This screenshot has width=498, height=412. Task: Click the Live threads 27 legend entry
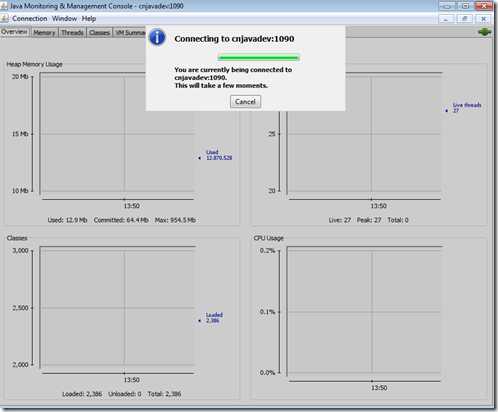point(464,108)
